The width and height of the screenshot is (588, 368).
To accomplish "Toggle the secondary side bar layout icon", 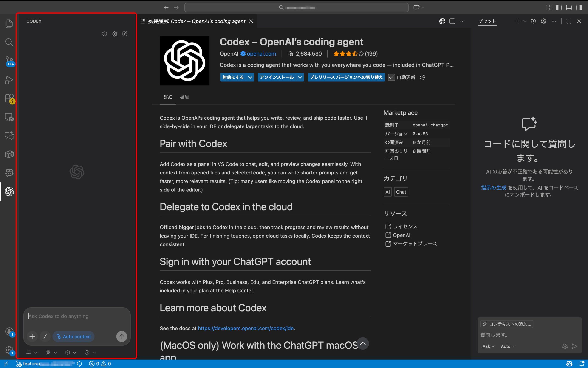I will click(x=579, y=8).
